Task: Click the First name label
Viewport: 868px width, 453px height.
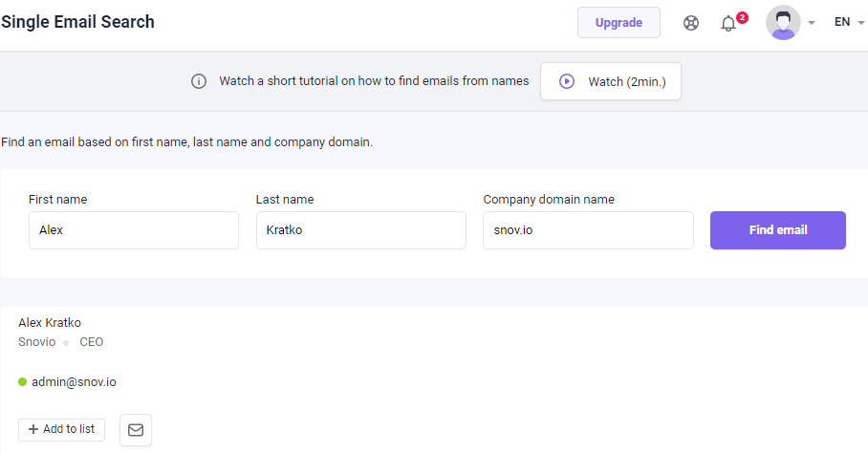Action: (58, 199)
